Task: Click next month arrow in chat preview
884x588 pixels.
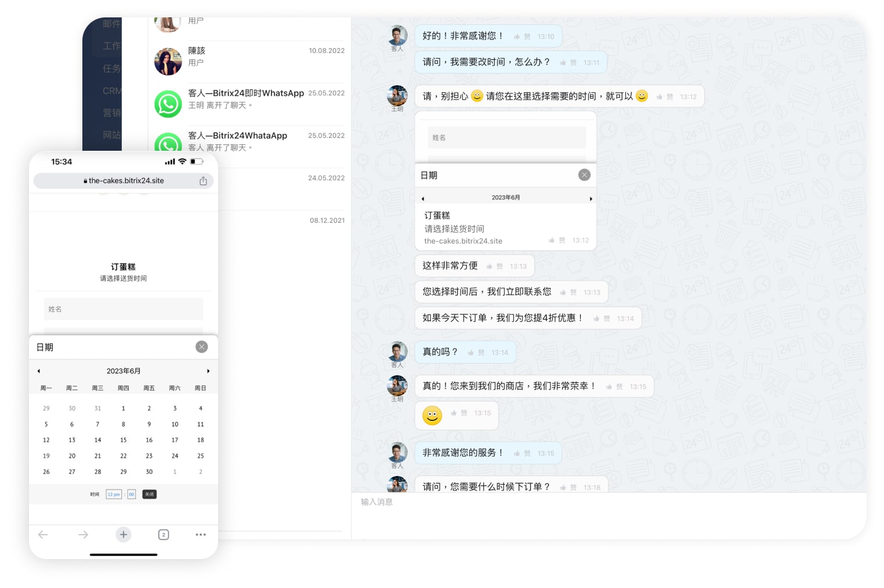Action: click(x=591, y=199)
